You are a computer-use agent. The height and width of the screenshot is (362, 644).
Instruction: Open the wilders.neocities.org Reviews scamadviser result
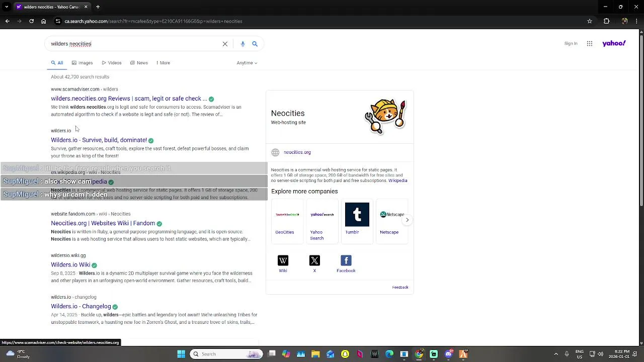(129, 99)
